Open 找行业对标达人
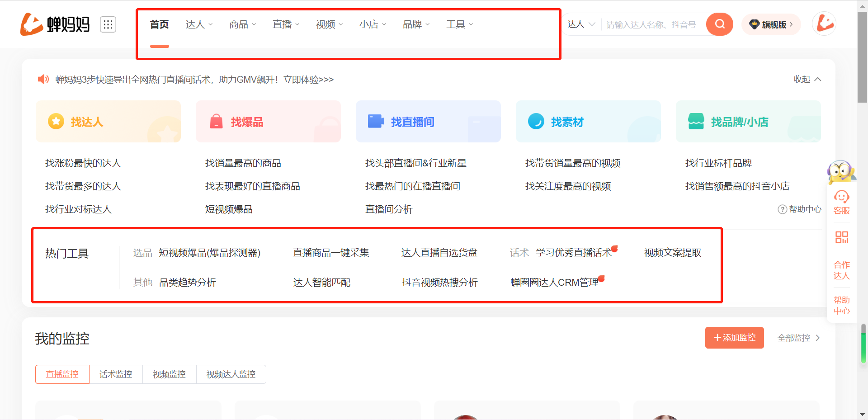This screenshot has height=420, width=868. (78, 209)
